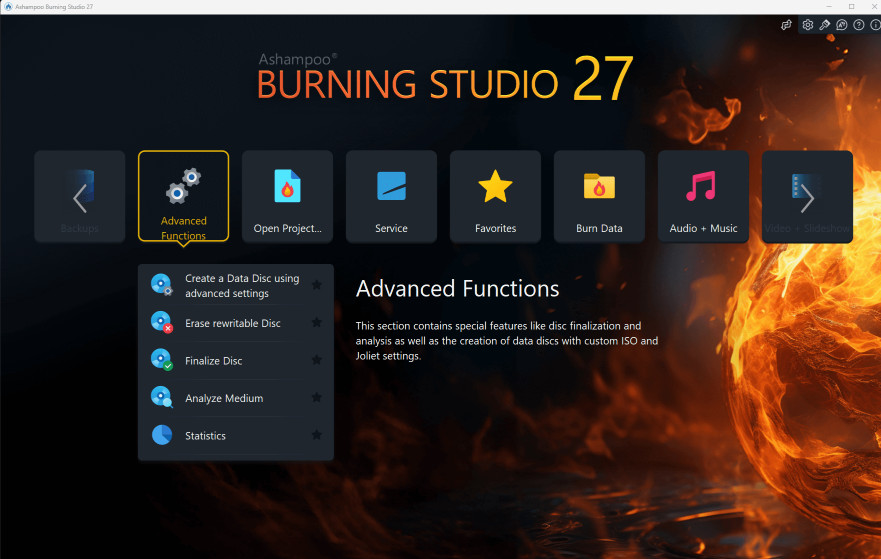Open Statistics entry
This screenshot has height=559, width=881.
point(236,435)
